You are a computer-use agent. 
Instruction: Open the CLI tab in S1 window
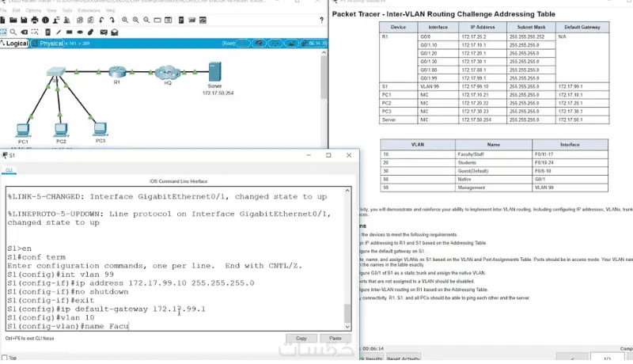tap(9, 170)
